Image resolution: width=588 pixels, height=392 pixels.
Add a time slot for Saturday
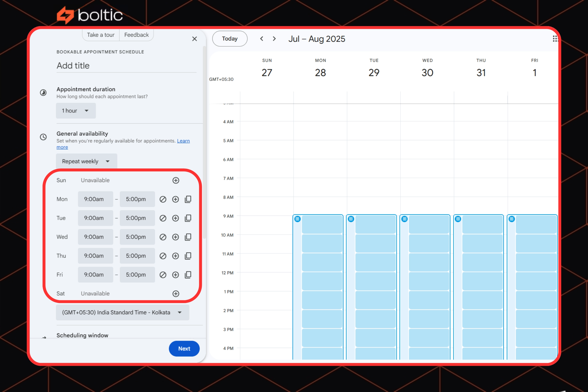coord(176,293)
